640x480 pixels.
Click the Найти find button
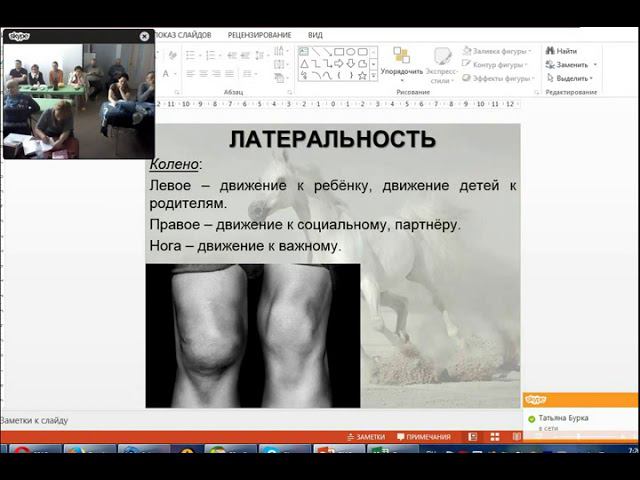[561, 51]
